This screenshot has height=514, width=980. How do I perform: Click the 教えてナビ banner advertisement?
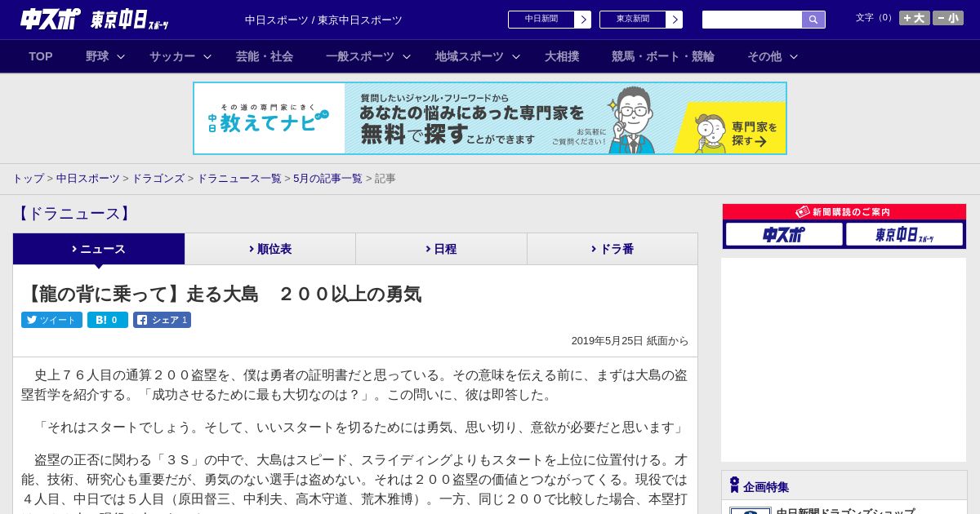point(490,118)
